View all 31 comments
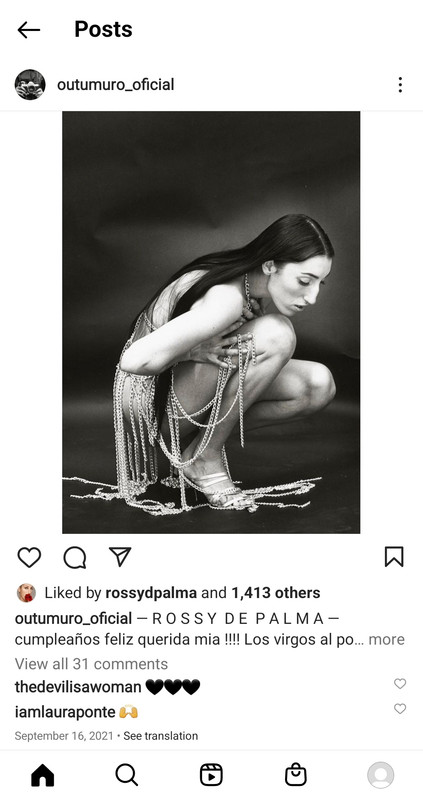 (91, 664)
